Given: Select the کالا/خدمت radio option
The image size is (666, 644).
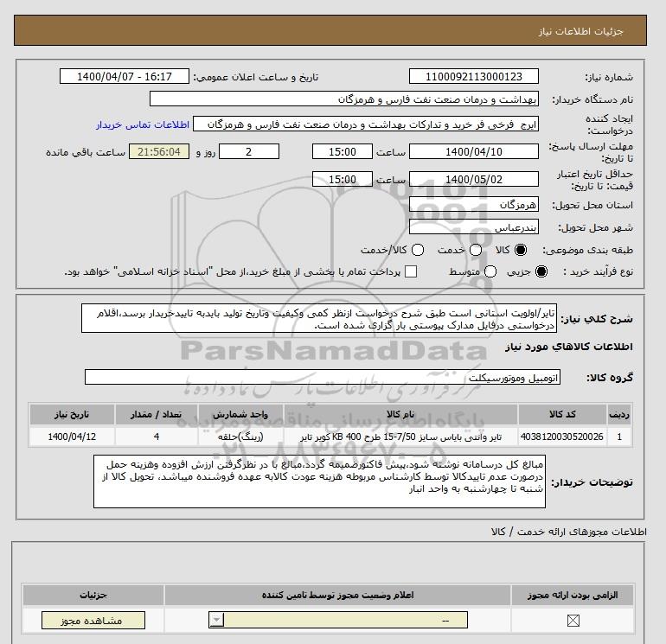Looking at the screenshot, I should tap(418, 250).
